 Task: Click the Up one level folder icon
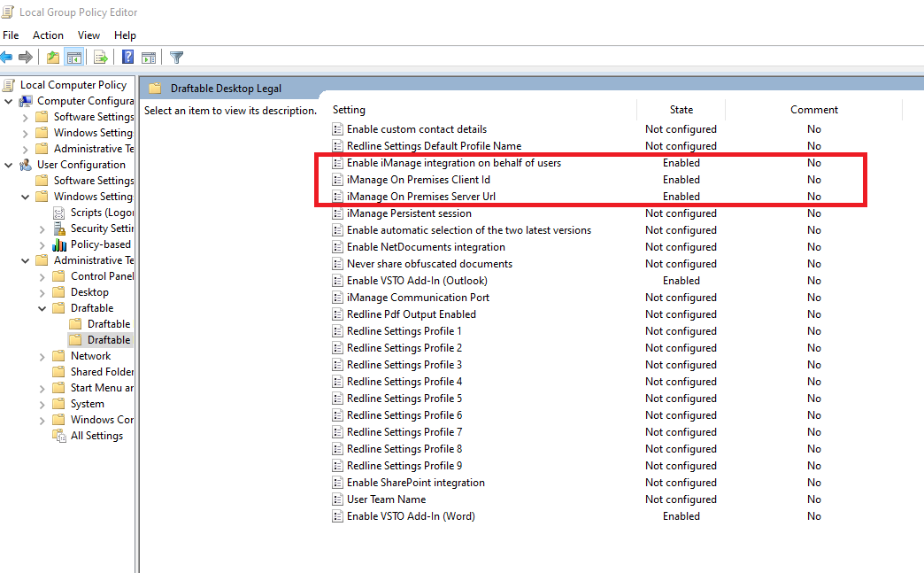pyautogui.click(x=53, y=58)
